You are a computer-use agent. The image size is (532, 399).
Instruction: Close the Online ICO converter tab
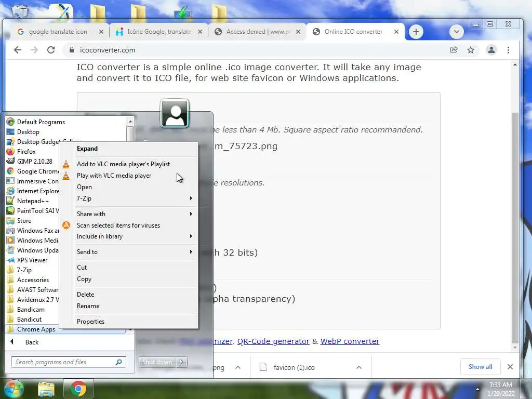pyautogui.click(x=396, y=32)
